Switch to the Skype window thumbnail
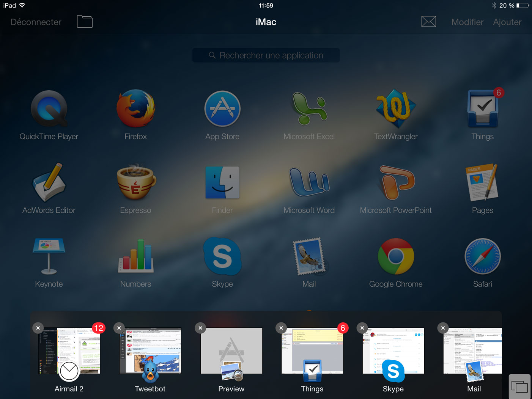The height and width of the screenshot is (399, 532). 393,351
